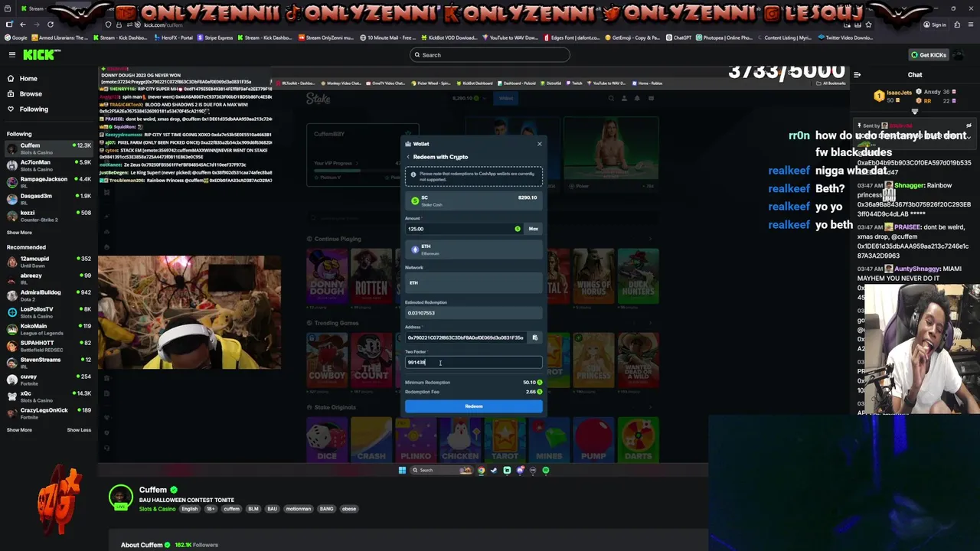Click the motionman stream tag

[x=299, y=509]
